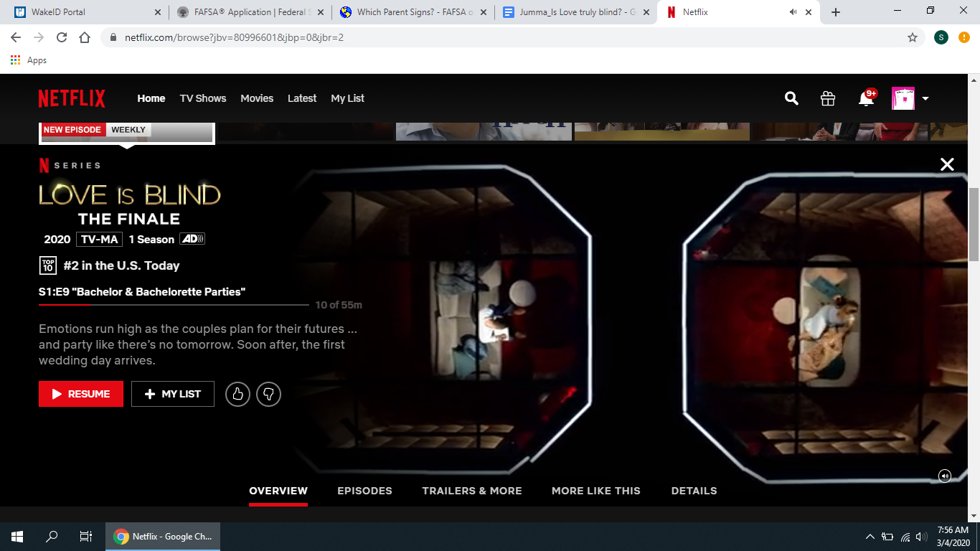
Task: Open Movies in Netflix nav
Action: [257, 98]
